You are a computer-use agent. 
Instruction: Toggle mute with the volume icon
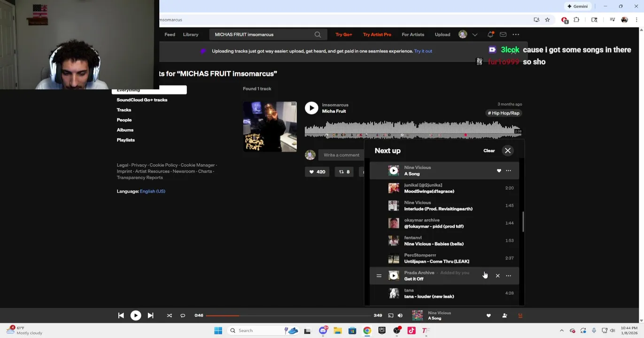tap(400, 315)
